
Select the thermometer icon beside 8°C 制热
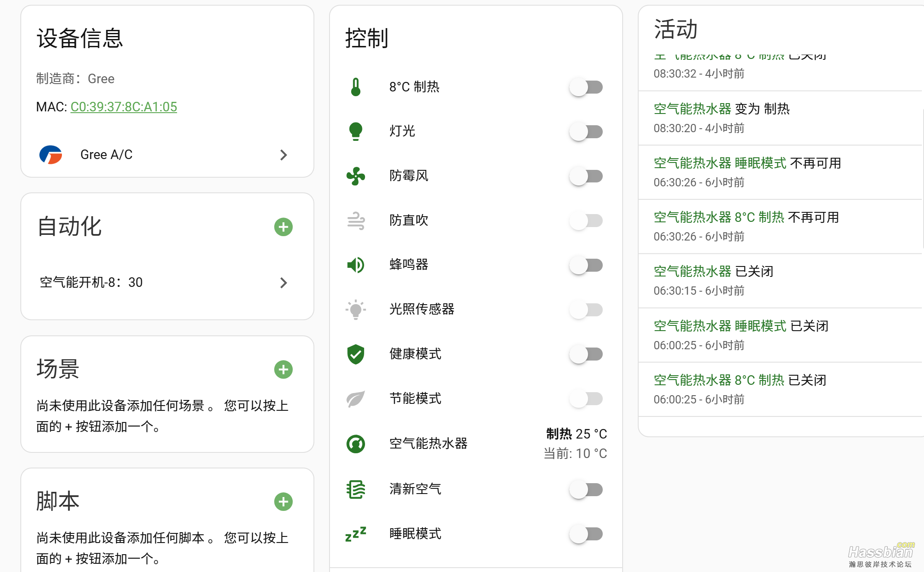coord(355,87)
